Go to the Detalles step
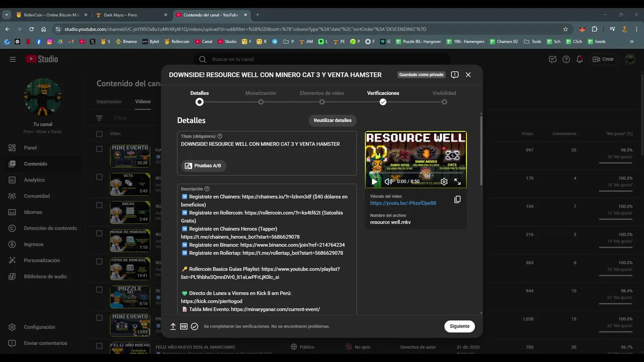 (200, 98)
